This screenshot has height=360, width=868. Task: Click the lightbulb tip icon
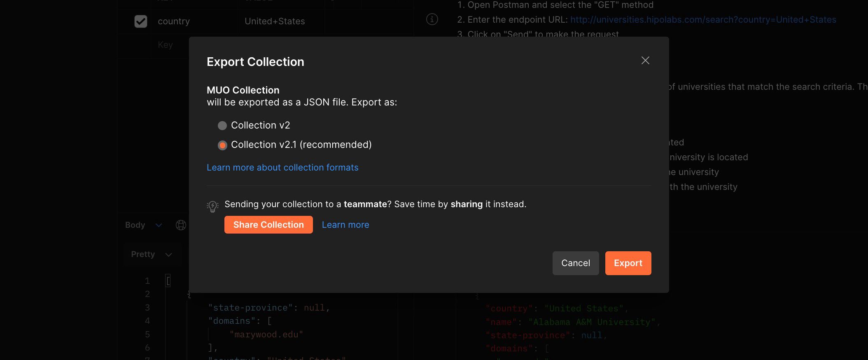(212, 206)
